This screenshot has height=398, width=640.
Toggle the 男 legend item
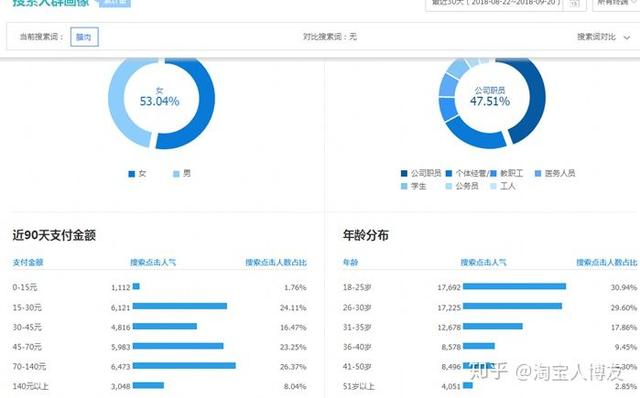(182, 173)
